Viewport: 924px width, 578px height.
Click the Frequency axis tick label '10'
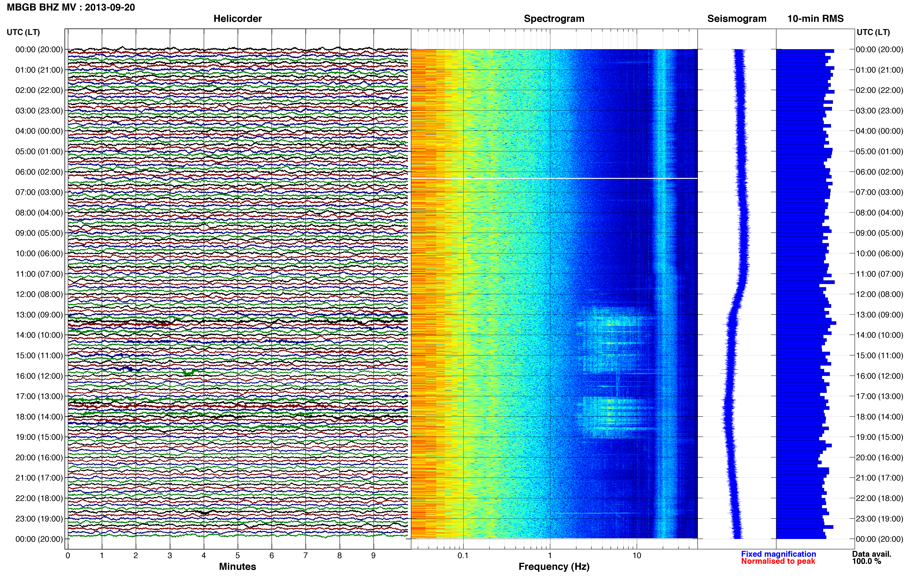click(637, 555)
